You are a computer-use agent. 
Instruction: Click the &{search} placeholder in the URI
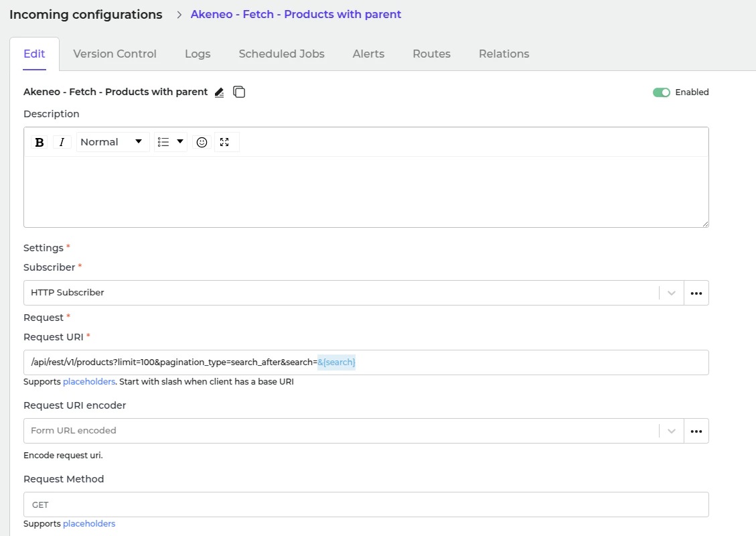click(337, 362)
